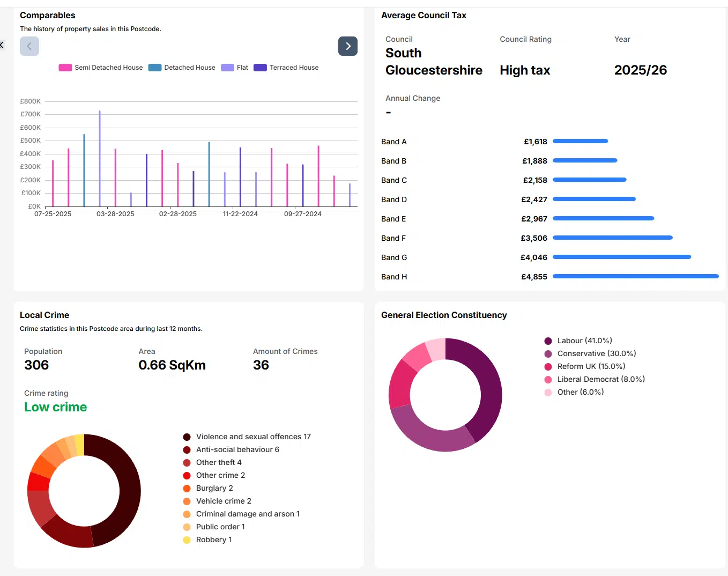Click the High tax council rating

tap(525, 70)
